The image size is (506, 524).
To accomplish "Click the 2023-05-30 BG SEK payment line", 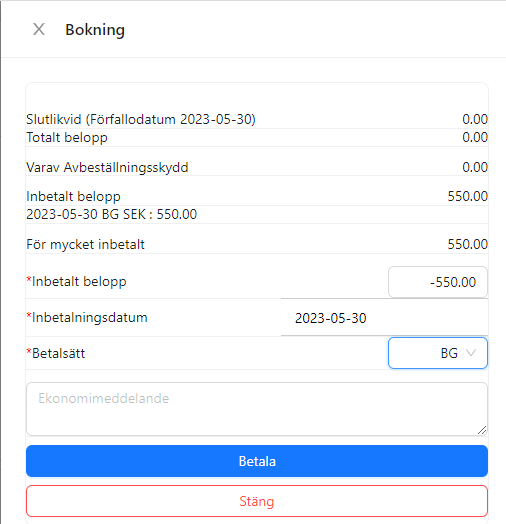I will (112, 214).
